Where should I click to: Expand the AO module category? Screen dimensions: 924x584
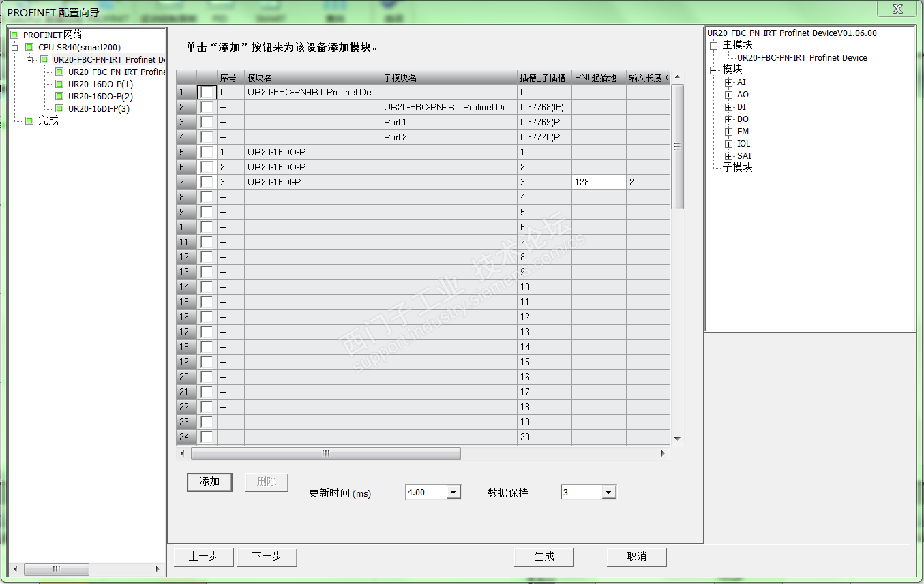[729, 95]
